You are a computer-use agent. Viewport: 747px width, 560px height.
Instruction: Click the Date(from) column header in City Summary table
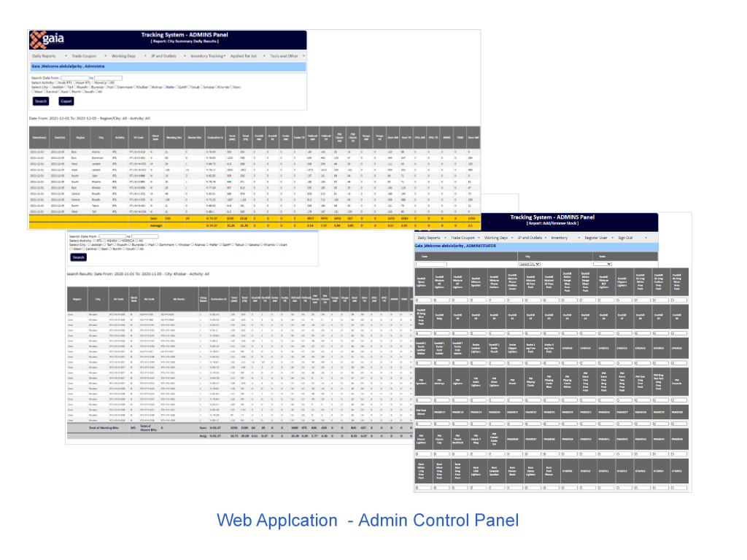coord(39,138)
